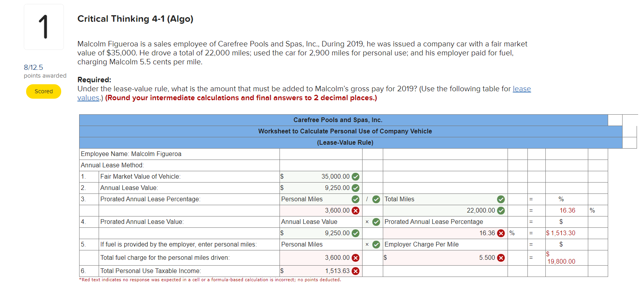Edit the 3,600.00 personal miles field in row 3

[321, 211]
